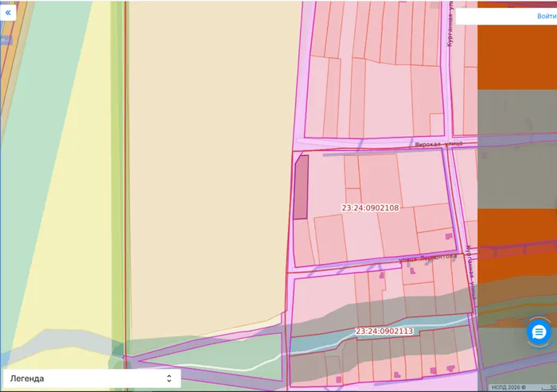Click the Войти login link
The height and width of the screenshot is (392, 557).
[x=547, y=17]
